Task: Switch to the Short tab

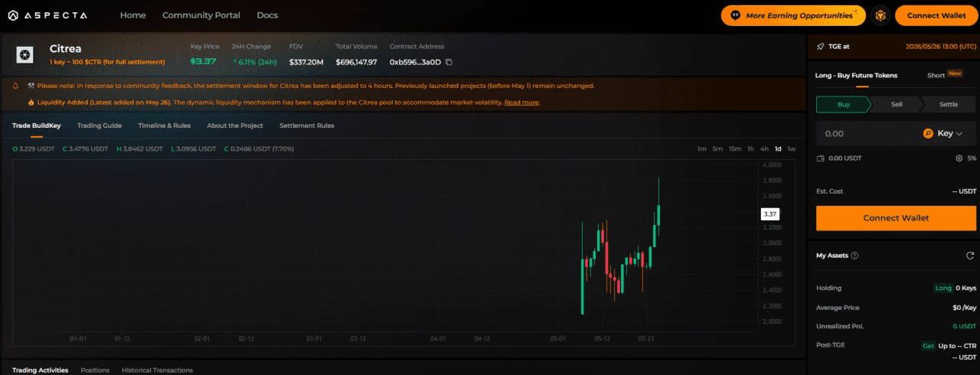Action: click(936, 75)
